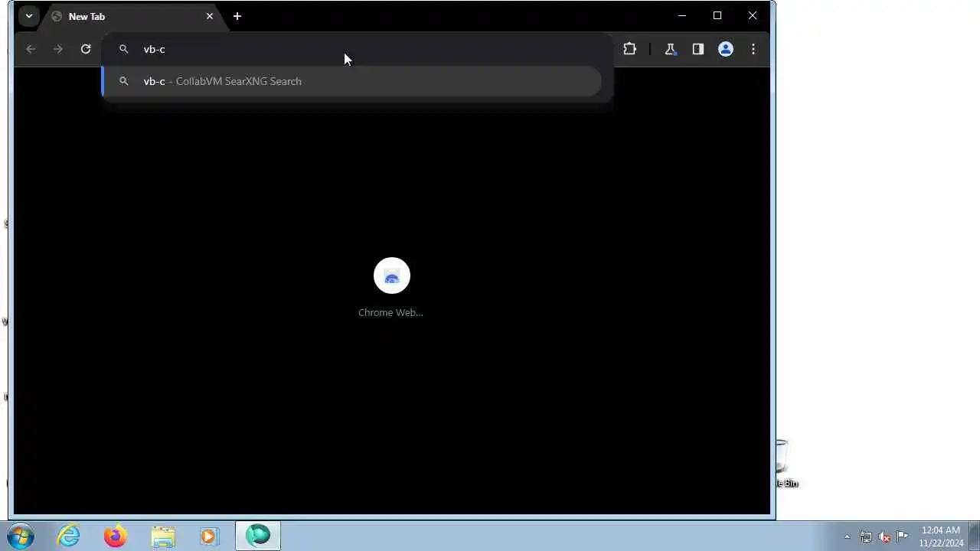Open the Chrome profile avatar

click(726, 49)
